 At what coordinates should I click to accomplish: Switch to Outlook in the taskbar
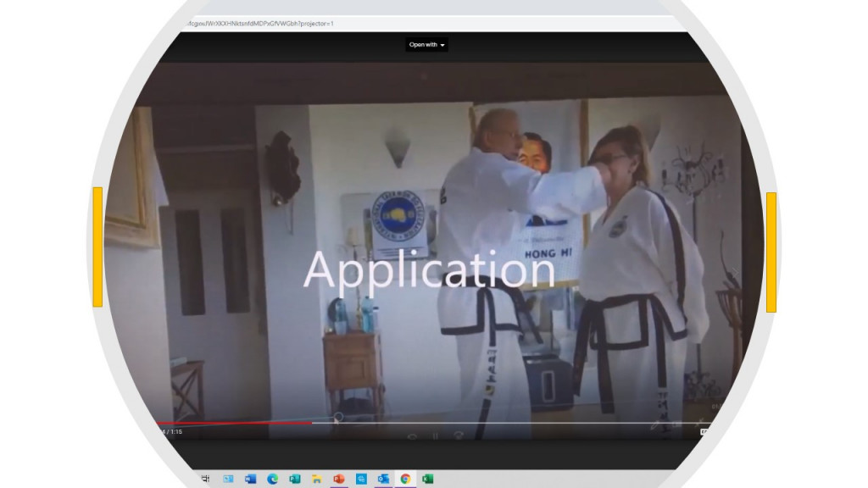coord(383,479)
